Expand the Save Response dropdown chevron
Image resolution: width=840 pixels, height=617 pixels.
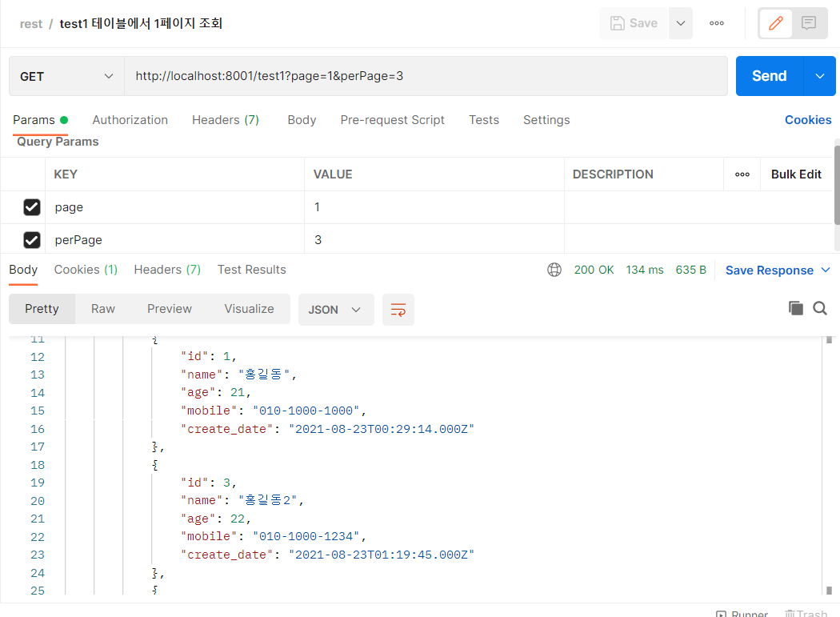click(826, 270)
